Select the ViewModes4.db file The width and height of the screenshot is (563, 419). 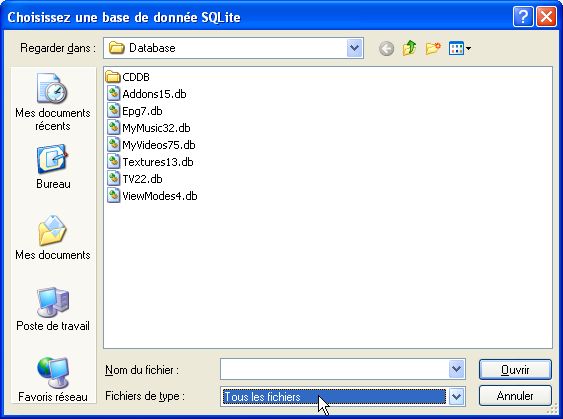click(152, 196)
